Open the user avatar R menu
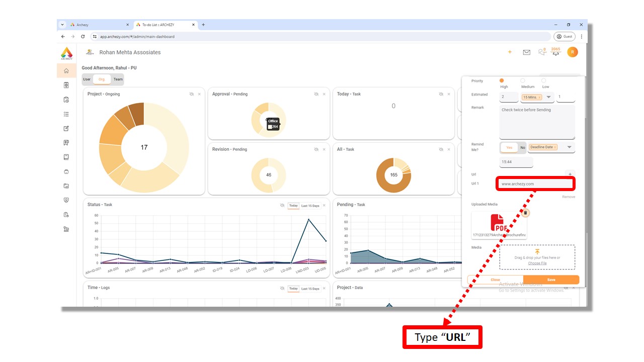Image resolution: width=644 pixels, height=362 pixels. pyautogui.click(x=572, y=52)
